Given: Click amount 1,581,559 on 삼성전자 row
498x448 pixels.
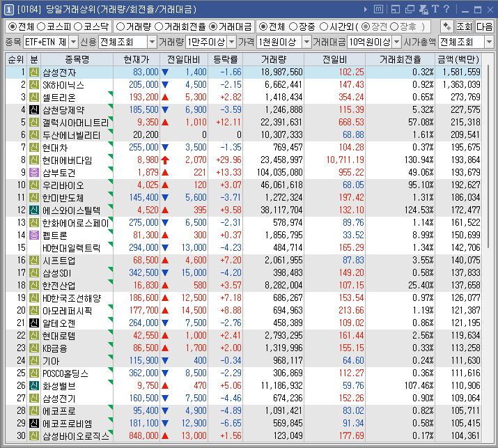Looking at the screenshot, I should point(462,72).
